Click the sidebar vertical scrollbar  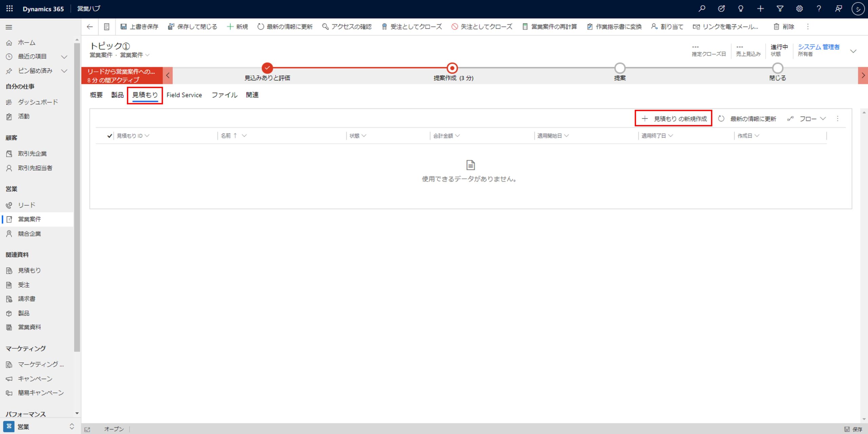tap(77, 197)
